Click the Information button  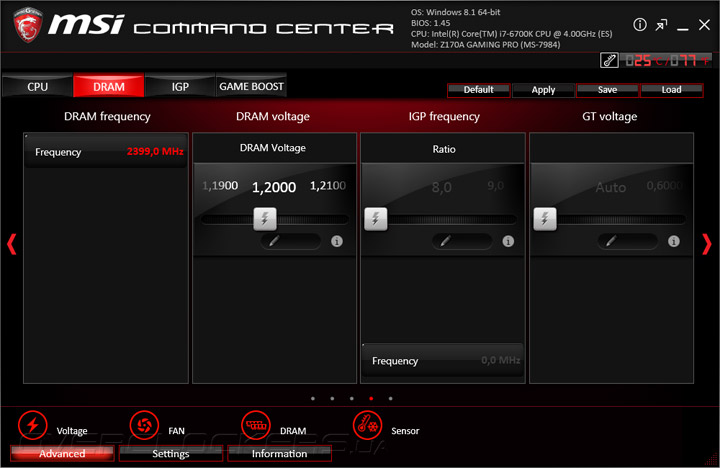[x=279, y=453]
